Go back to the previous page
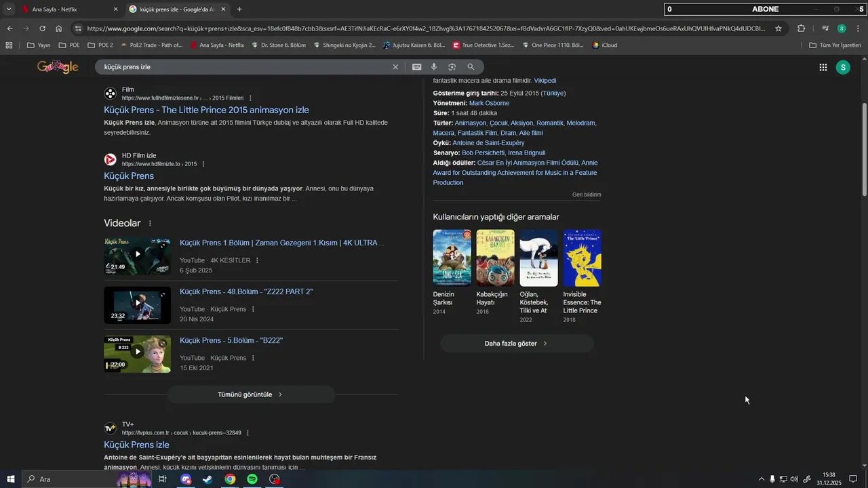 point(9,28)
